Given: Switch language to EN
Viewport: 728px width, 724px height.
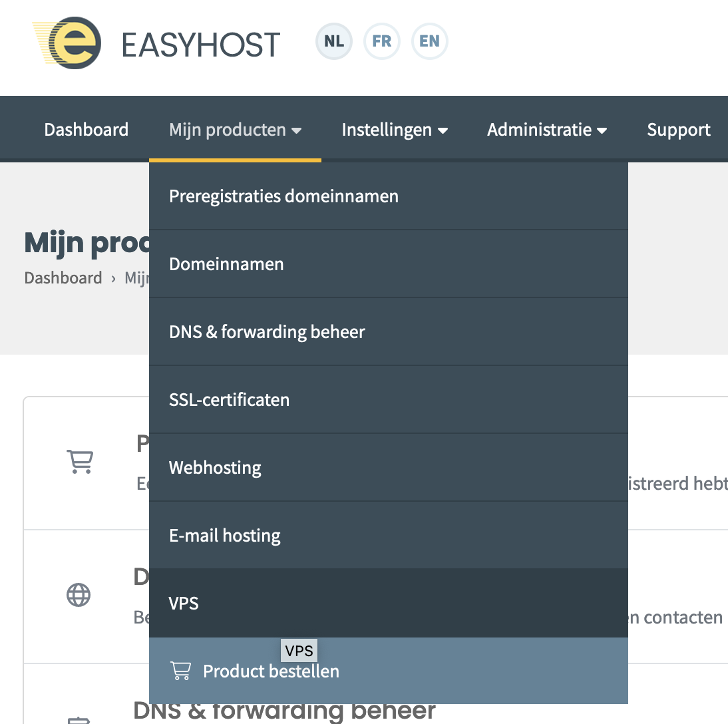Looking at the screenshot, I should (x=429, y=41).
